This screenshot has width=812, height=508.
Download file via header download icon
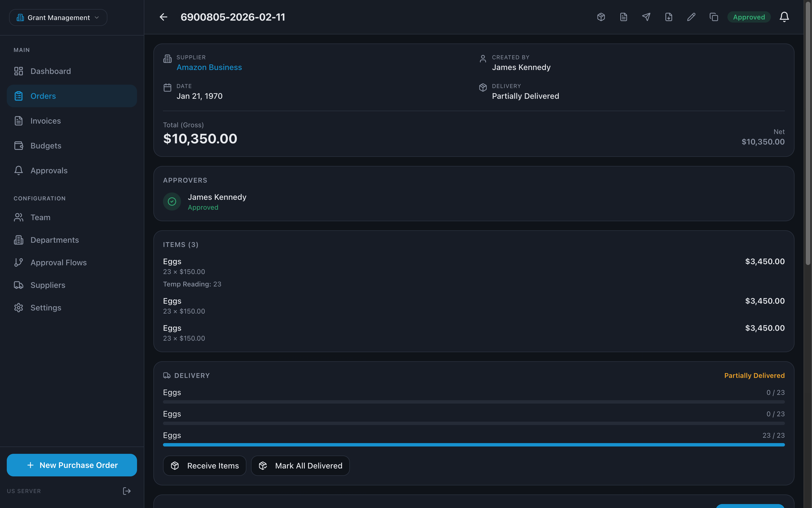point(669,17)
